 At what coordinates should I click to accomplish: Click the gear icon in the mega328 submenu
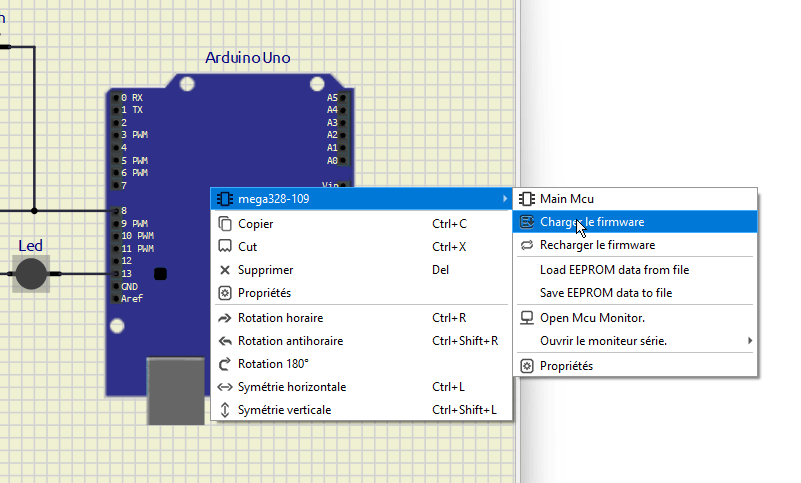pyautogui.click(x=527, y=366)
